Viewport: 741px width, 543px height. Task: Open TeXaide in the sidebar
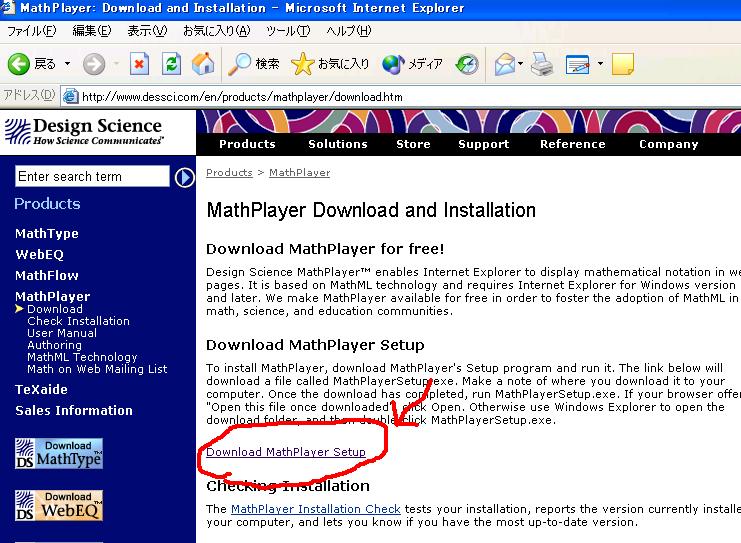click(41, 389)
